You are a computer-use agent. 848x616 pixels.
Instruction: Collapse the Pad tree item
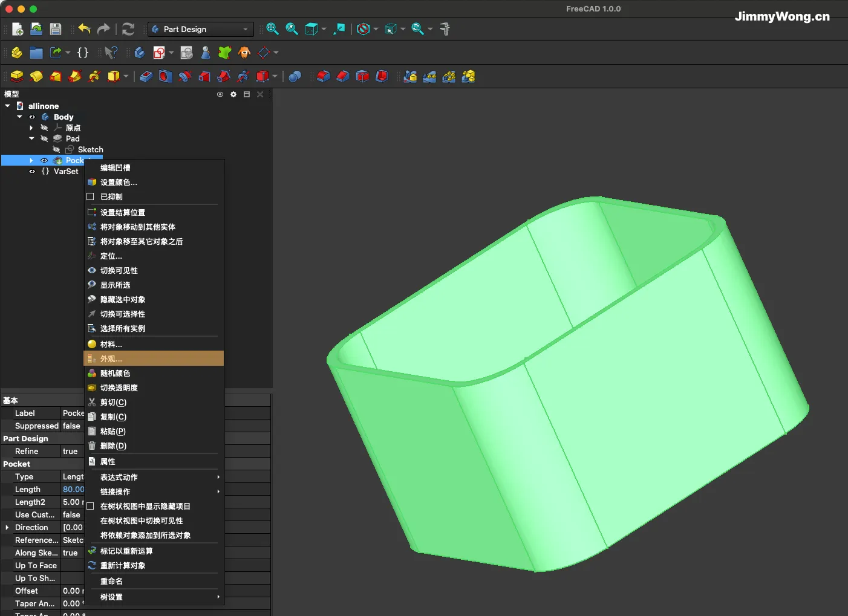click(31, 138)
